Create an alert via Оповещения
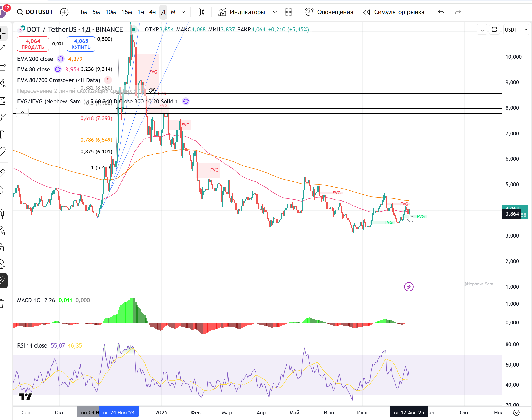 [329, 12]
